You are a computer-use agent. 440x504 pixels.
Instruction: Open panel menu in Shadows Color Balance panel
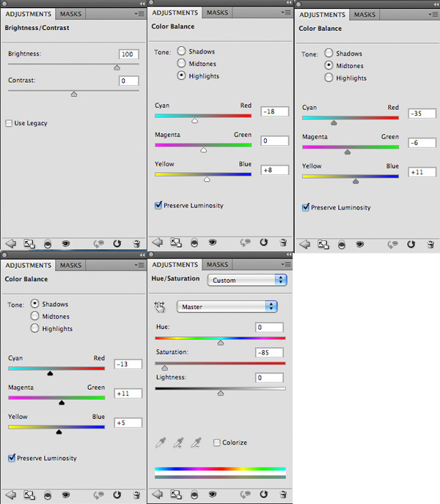pos(139,265)
